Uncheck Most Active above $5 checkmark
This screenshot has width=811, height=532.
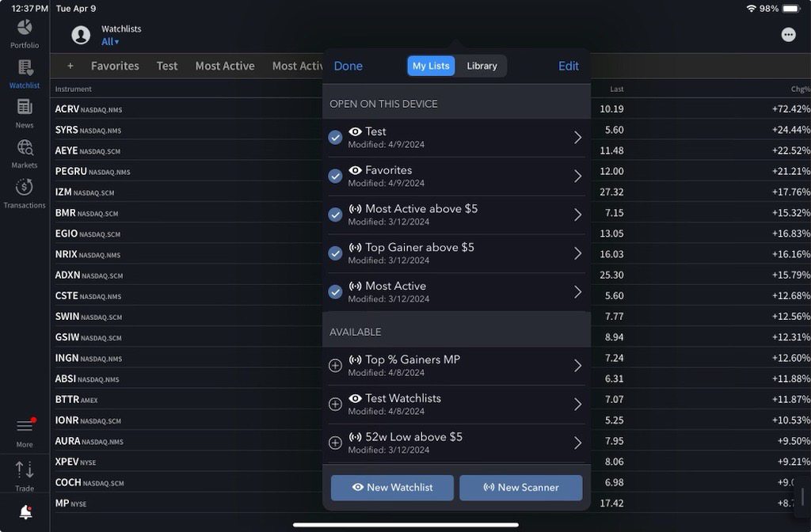click(335, 215)
